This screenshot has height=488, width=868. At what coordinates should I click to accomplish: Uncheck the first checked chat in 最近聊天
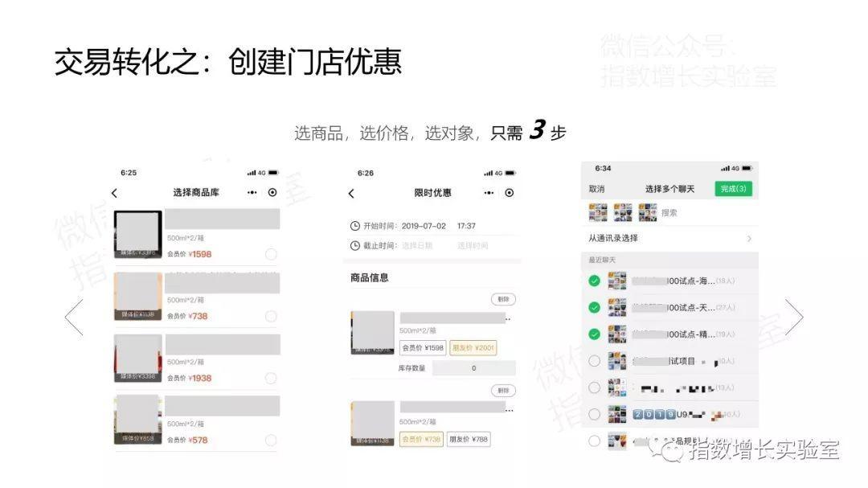(594, 281)
